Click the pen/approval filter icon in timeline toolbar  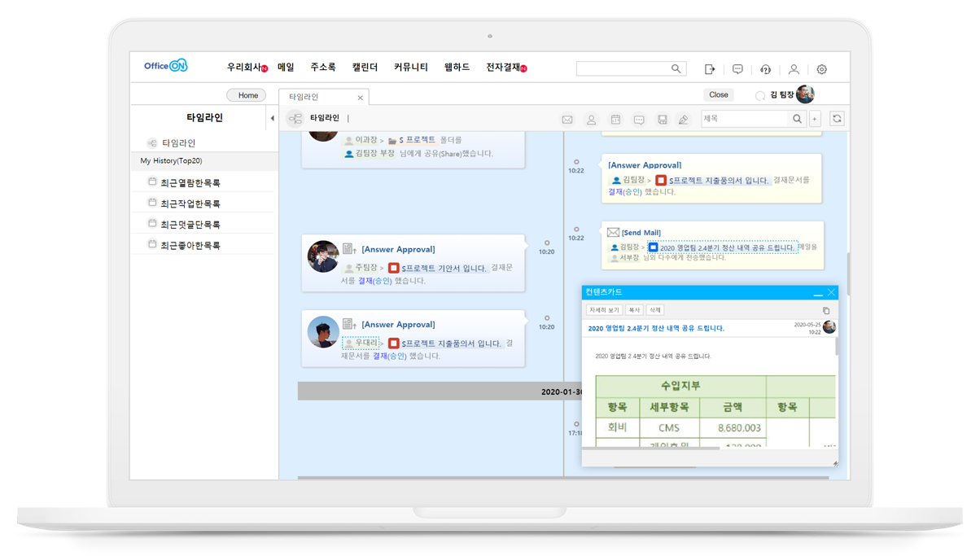point(684,120)
